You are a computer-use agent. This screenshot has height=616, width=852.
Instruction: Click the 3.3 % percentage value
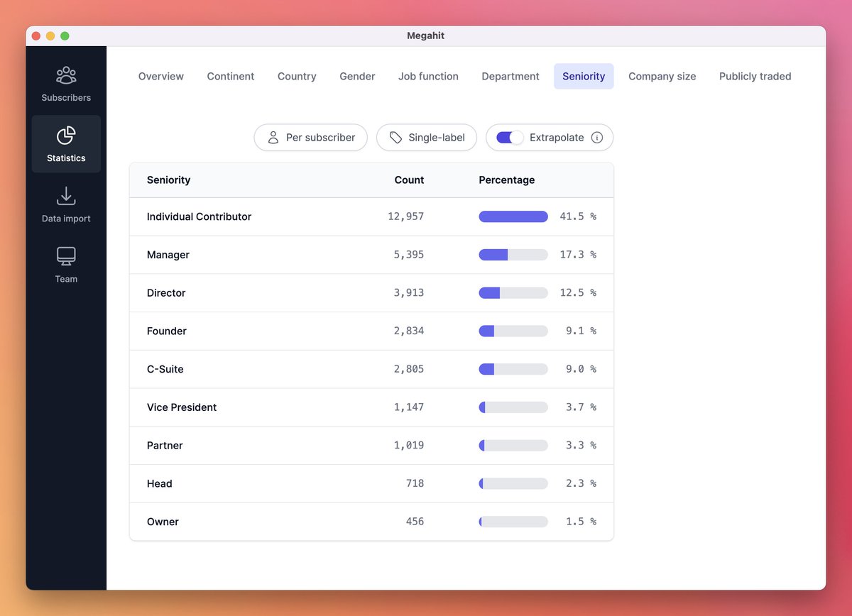[581, 446]
